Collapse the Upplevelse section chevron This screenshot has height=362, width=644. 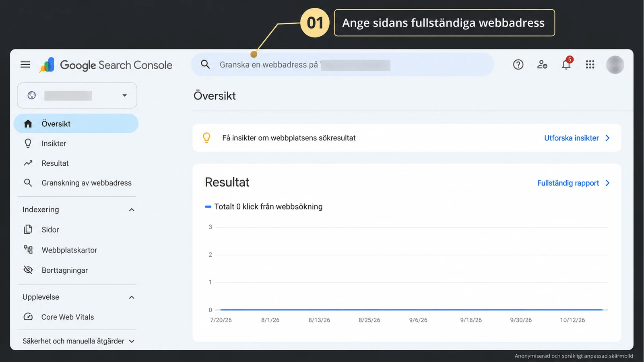132,297
